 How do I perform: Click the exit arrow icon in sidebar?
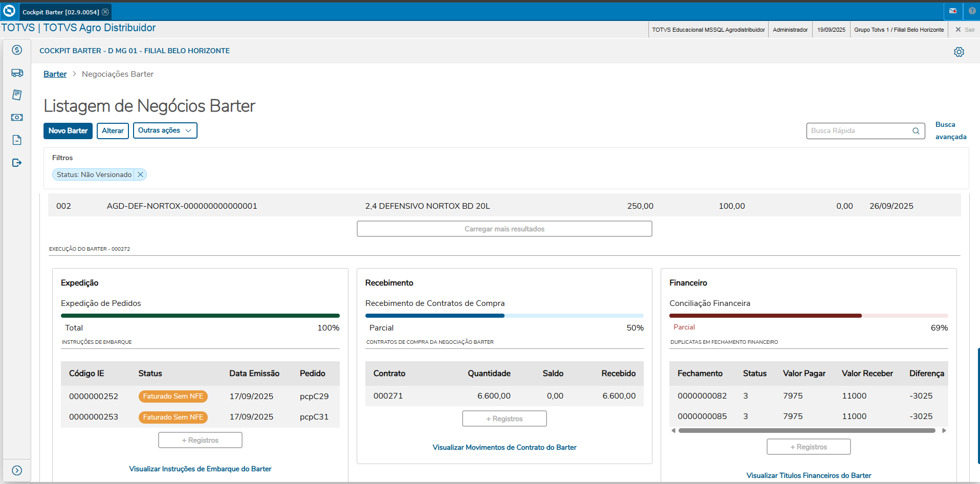[17, 163]
